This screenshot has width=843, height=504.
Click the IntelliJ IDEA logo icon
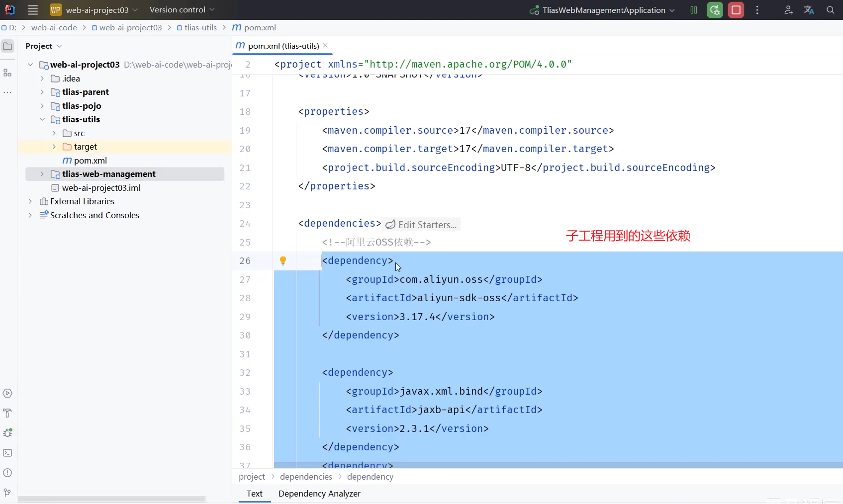click(x=9, y=10)
